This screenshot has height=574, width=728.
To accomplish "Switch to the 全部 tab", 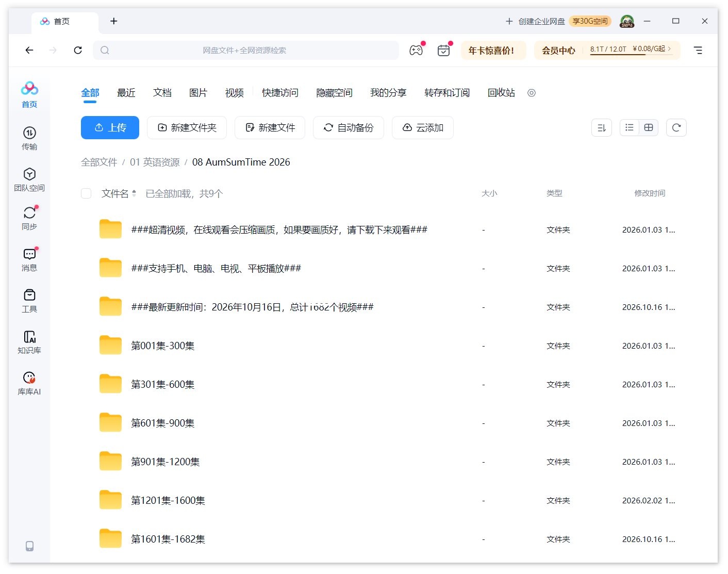I will 90,93.
